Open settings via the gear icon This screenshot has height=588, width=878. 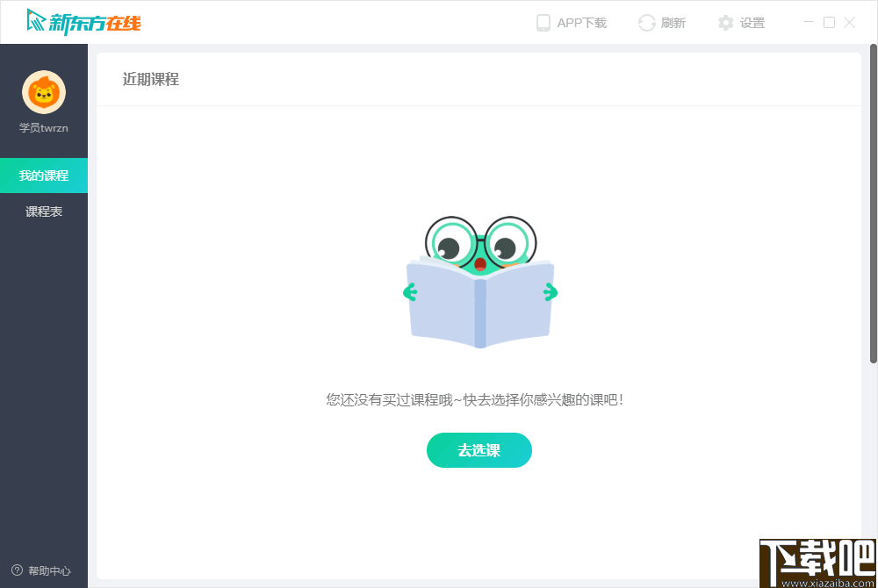click(724, 23)
